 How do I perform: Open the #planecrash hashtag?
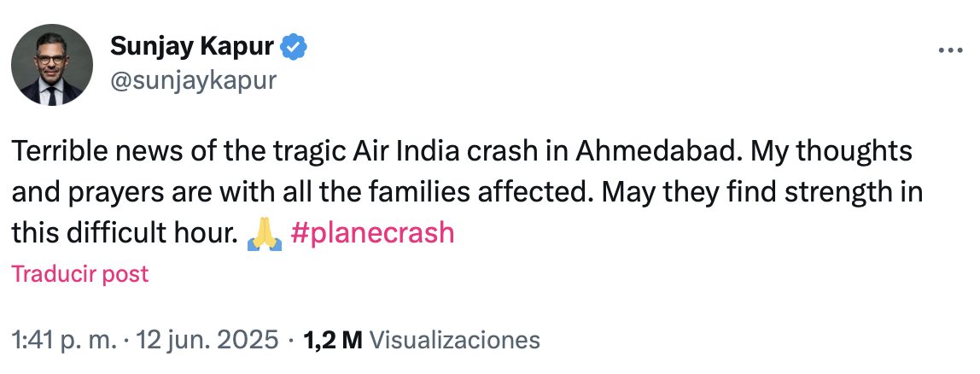[372, 234]
